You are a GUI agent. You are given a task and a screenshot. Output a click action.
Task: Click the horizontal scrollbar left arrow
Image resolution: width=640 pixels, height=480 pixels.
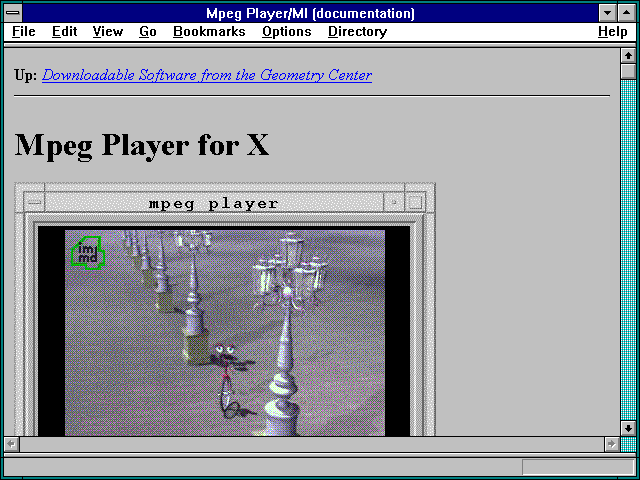(11, 444)
